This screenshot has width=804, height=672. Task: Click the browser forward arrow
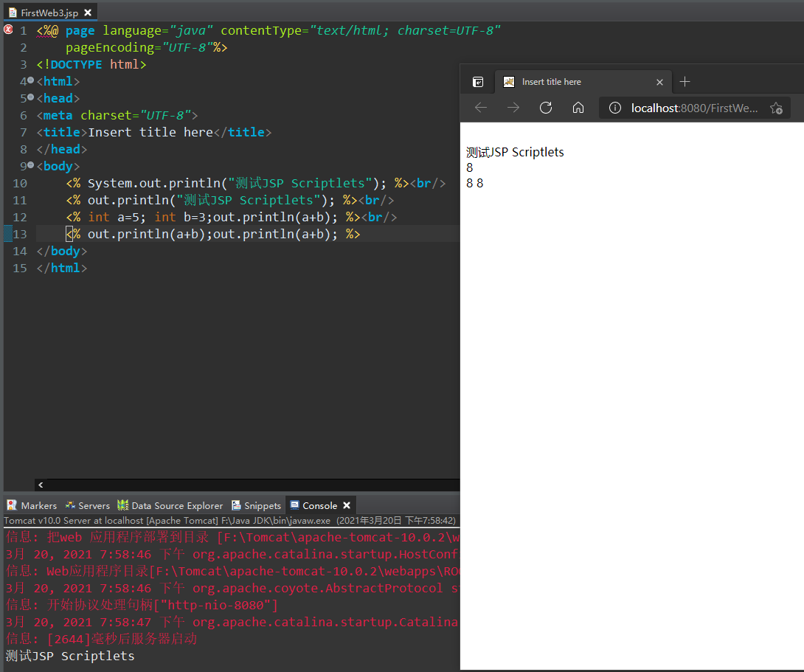click(513, 108)
